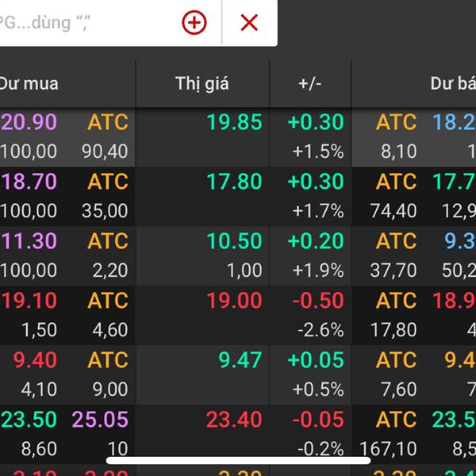This screenshot has width=476, height=476.
Task: Tap the white home indicator bar
Action: 238,460
